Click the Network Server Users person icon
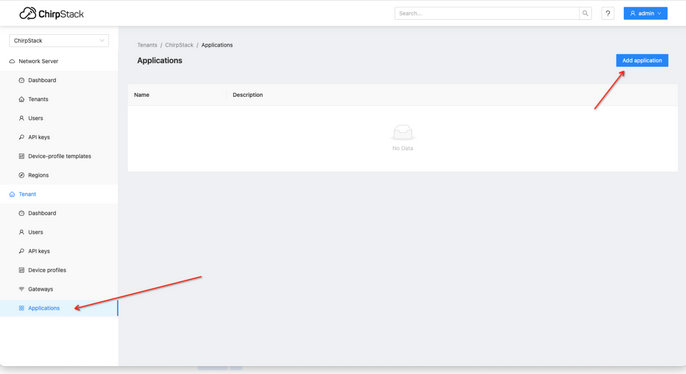Image resolution: width=686 pixels, height=374 pixels. pos(21,118)
